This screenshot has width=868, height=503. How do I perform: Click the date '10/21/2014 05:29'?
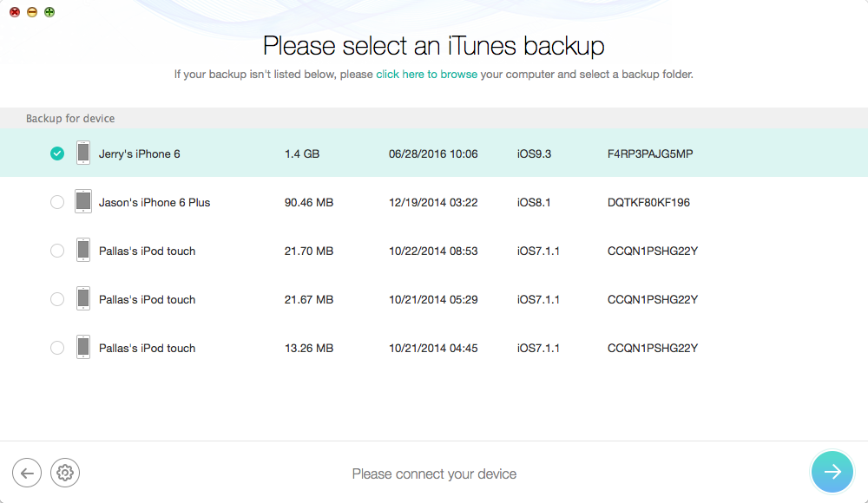tap(433, 300)
